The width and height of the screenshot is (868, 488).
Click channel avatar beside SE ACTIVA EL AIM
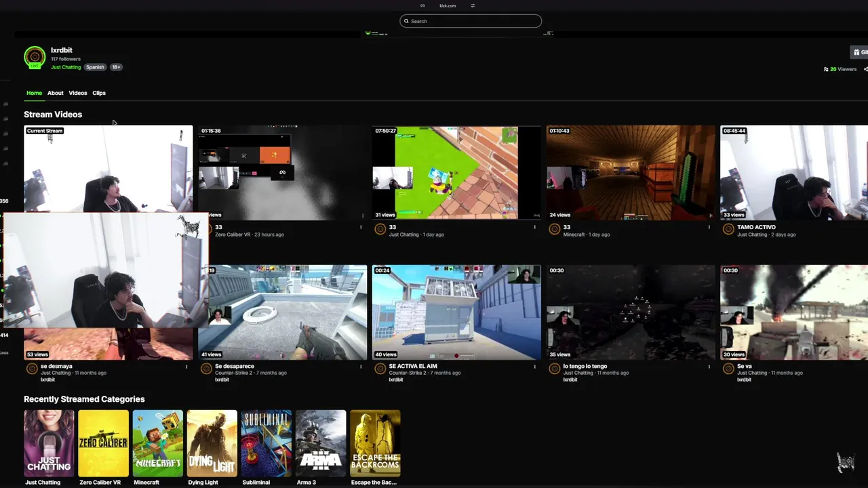(x=380, y=369)
